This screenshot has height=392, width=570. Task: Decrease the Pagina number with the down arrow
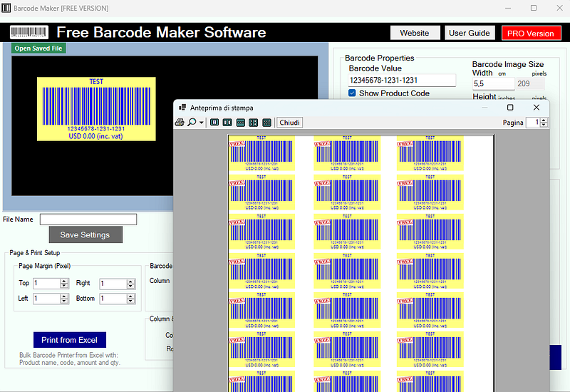click(x=544, y=125)
